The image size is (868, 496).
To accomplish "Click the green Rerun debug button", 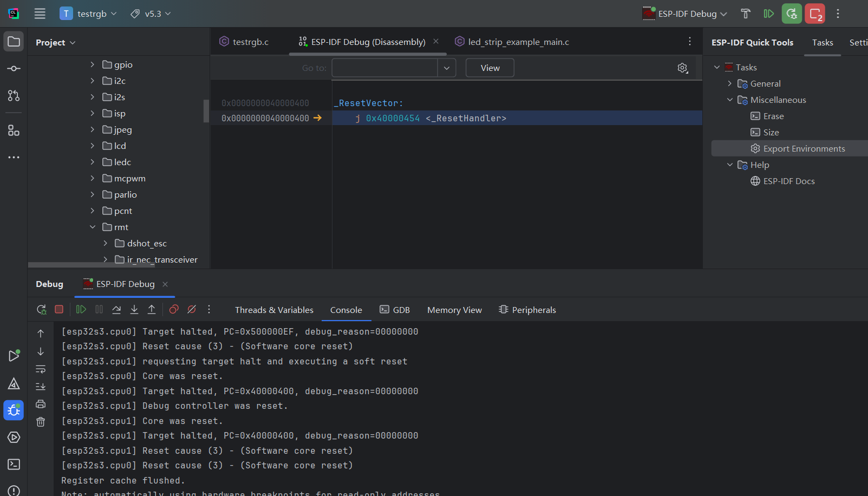I will pos(792,14).
